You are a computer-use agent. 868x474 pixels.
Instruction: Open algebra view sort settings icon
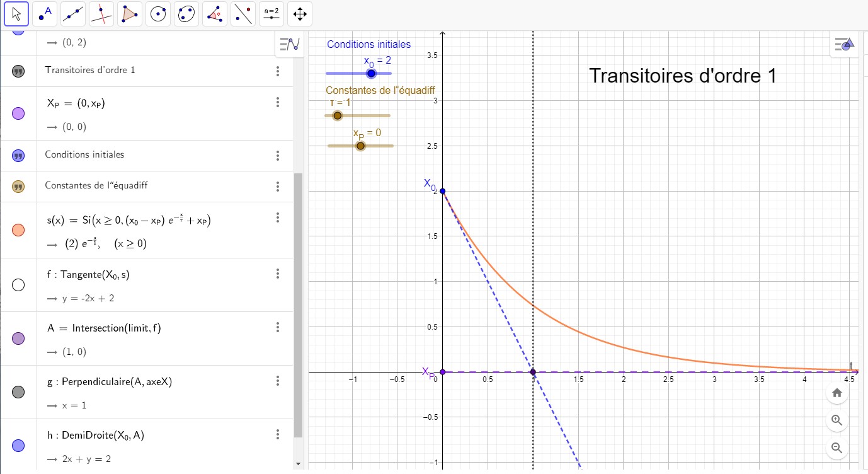click(x=290, y=44)
